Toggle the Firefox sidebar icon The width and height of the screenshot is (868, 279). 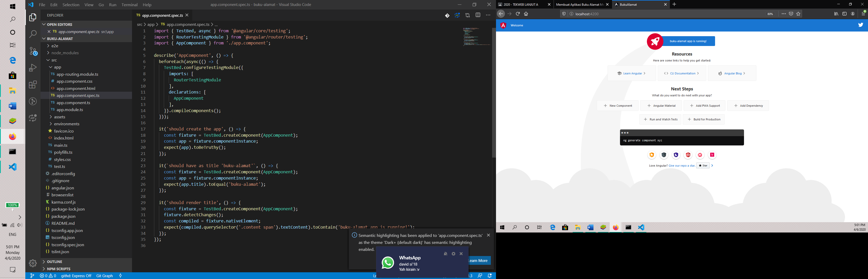pos(844,14)
